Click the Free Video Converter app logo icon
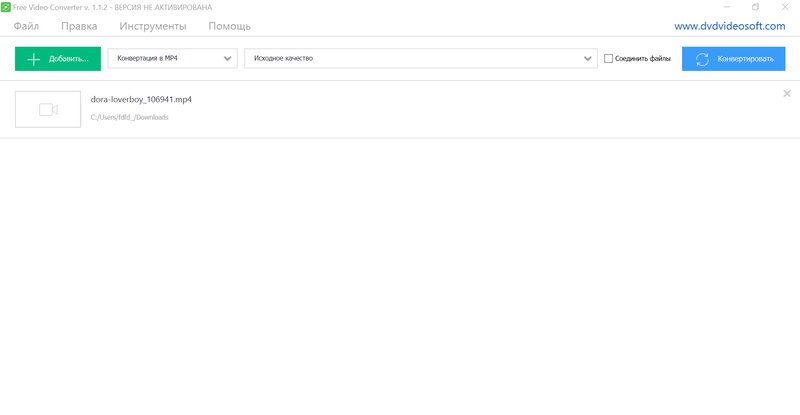The image size is (800, 415). coord(6,7)
